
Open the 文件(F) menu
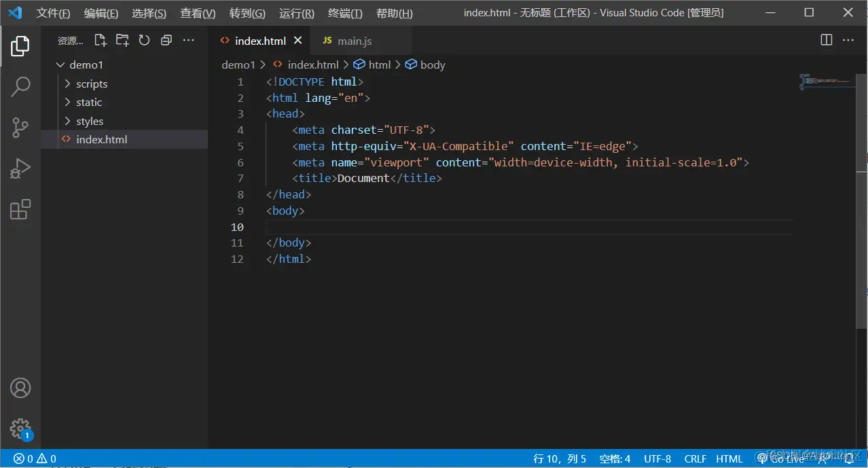53,13
